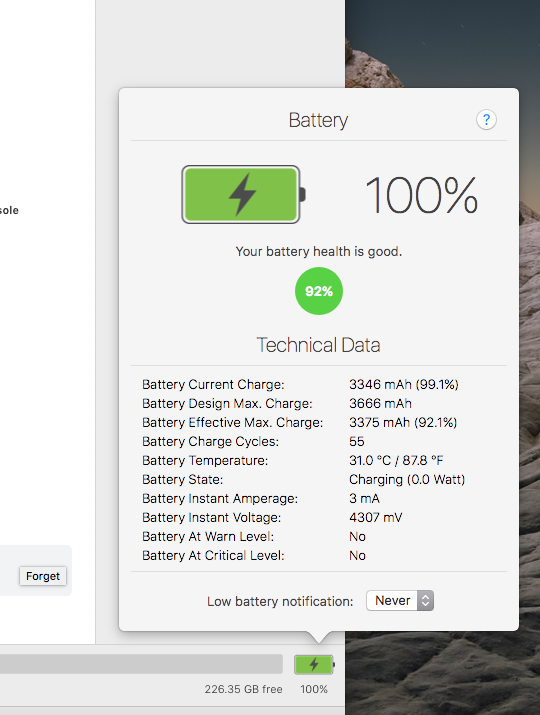Click the Battery Charge Cycles value 55
The width and height of the screenshot is (540, 715).
click(357, 441)
